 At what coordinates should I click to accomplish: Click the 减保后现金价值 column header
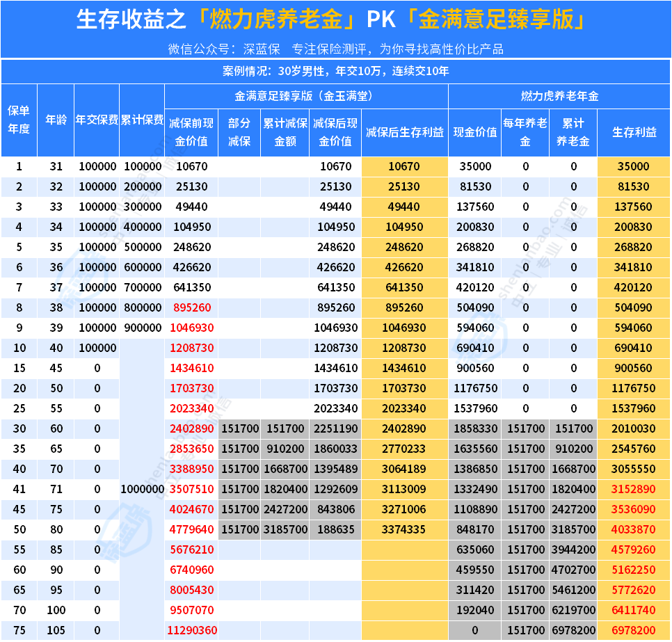click(335, 132)
